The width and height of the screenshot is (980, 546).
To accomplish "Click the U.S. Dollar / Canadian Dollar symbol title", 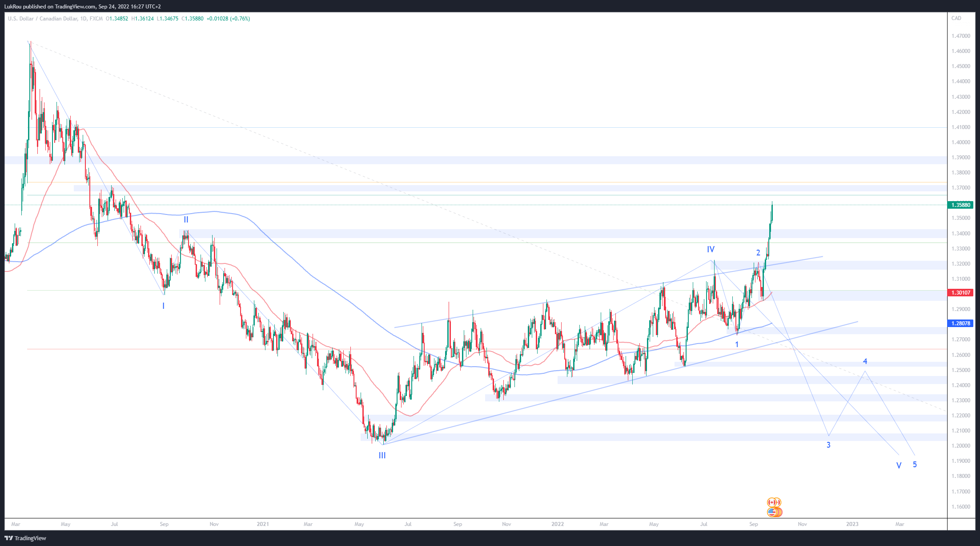I will click(x=43, y=19).
